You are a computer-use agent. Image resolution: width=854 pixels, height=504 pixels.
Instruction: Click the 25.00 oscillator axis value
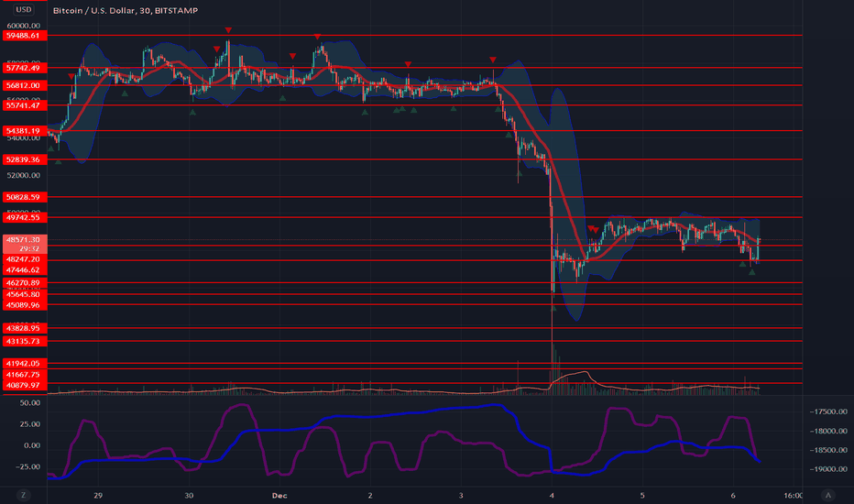pyautogui.click(x=30, y=424)
